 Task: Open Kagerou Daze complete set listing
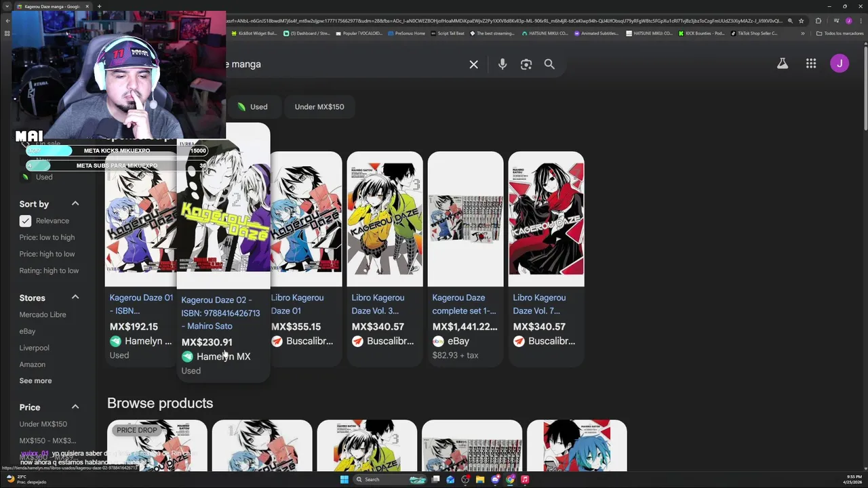(x=465, y=304)
